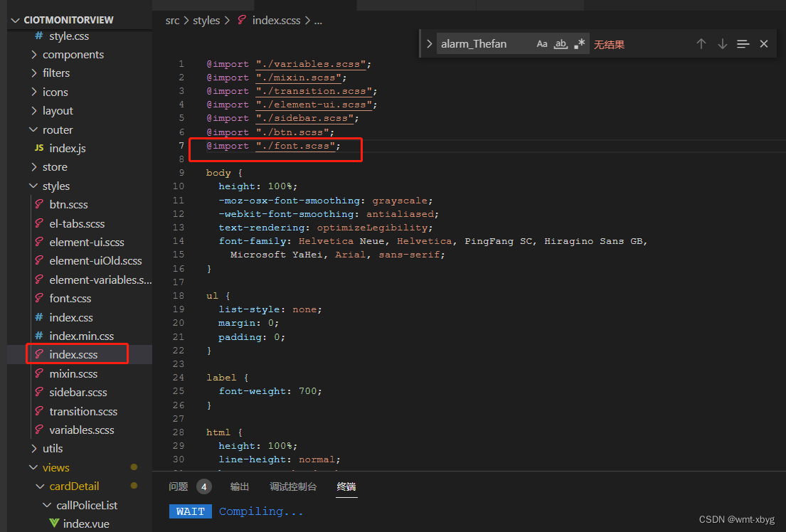Open router index.js file
Image resolution: width=786 pixels, height=532 pixels.
pyautogui.click(x=68, y=149)
